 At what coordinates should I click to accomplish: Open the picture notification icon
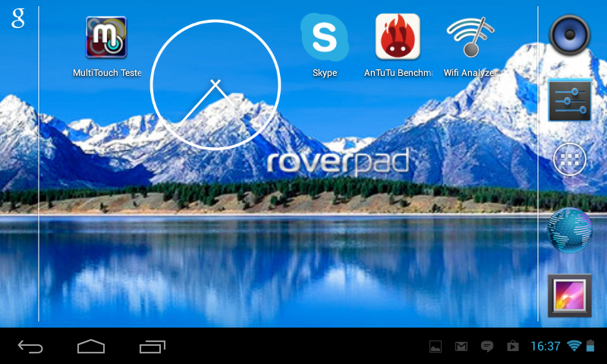click(x=436, y=347)
